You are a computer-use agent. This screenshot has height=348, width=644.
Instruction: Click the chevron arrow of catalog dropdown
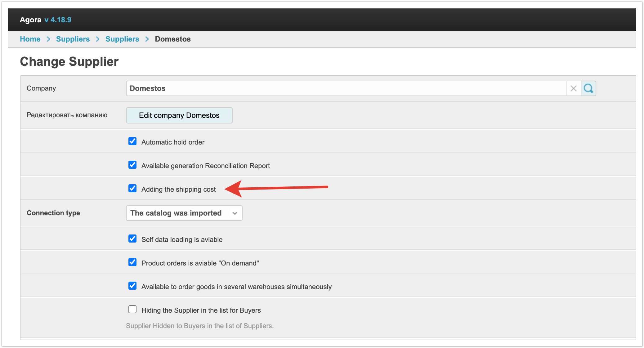click(x=235, y=213)
